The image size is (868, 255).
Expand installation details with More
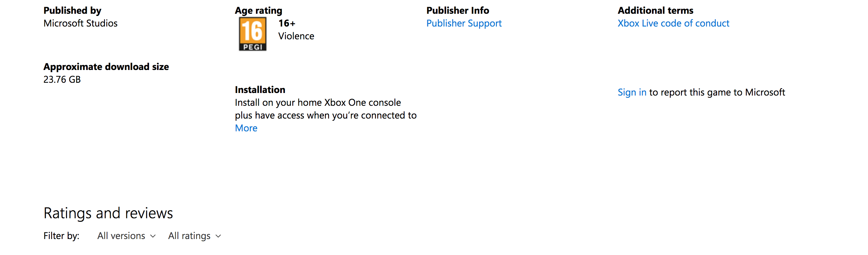pyautogui.click(x=246, y=128)
